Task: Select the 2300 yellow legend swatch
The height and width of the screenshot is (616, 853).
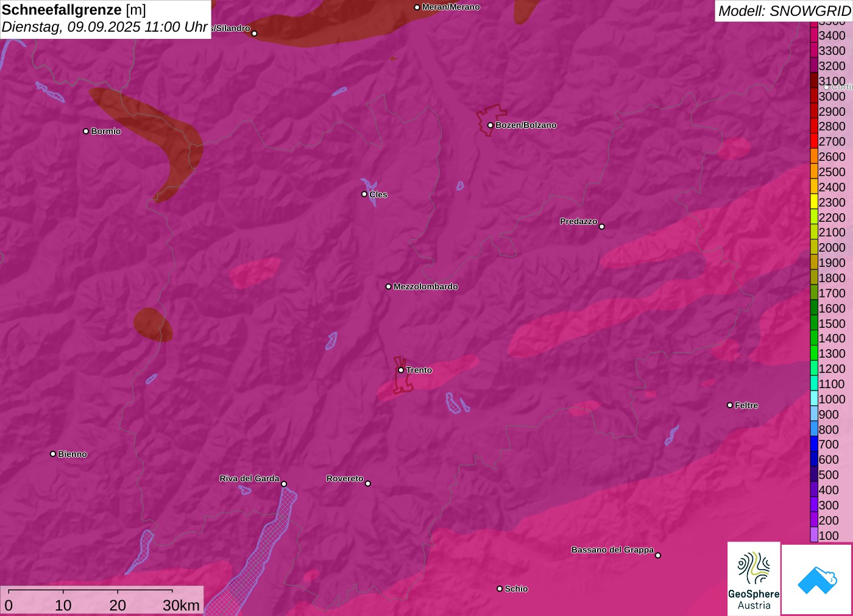Action: [814, 202]
